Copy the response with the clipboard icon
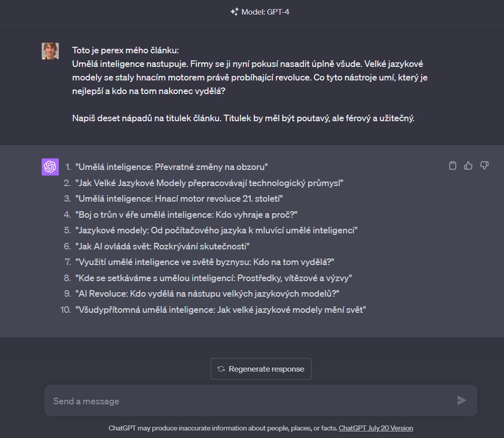The width and height of the screenshot is (504, 438). [x=453, y=165]
